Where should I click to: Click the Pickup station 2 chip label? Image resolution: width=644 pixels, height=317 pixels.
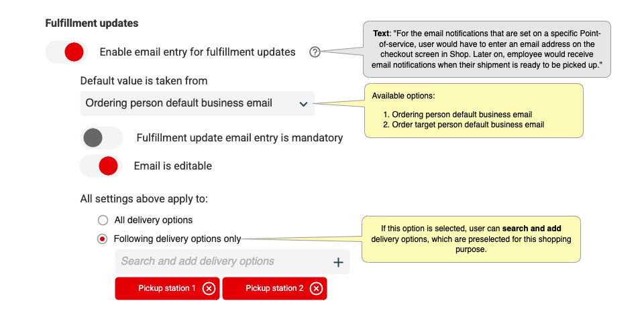point(274,289)
